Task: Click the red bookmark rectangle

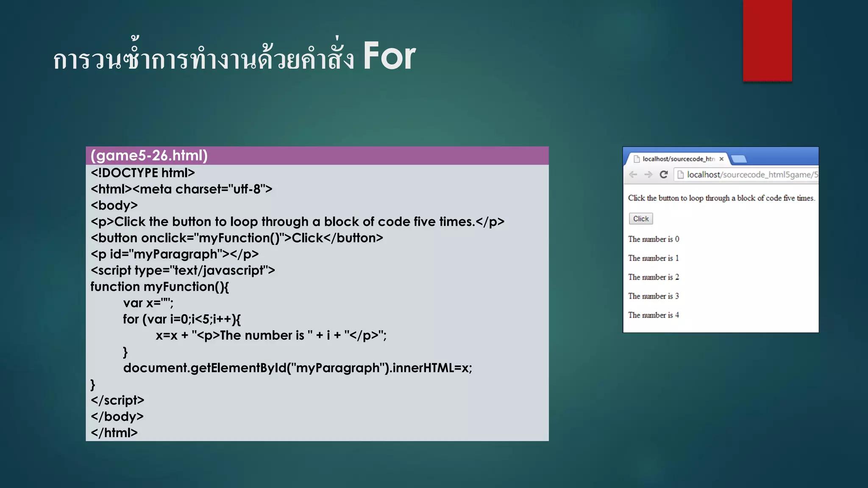Action: point(767,40)
